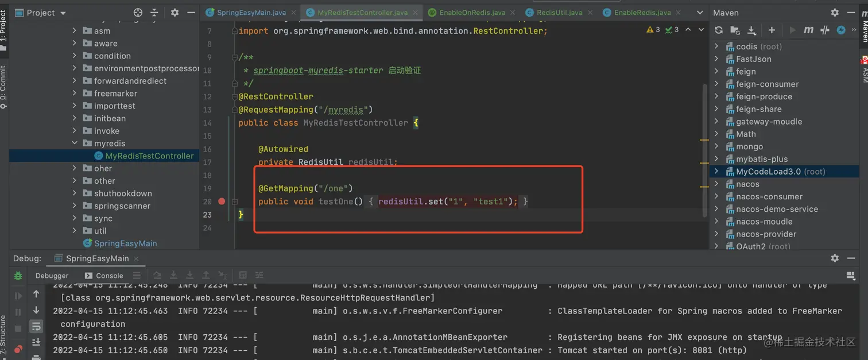Switch to SpringEasyMain.java tab
The image size is (868, 360).
251,13
